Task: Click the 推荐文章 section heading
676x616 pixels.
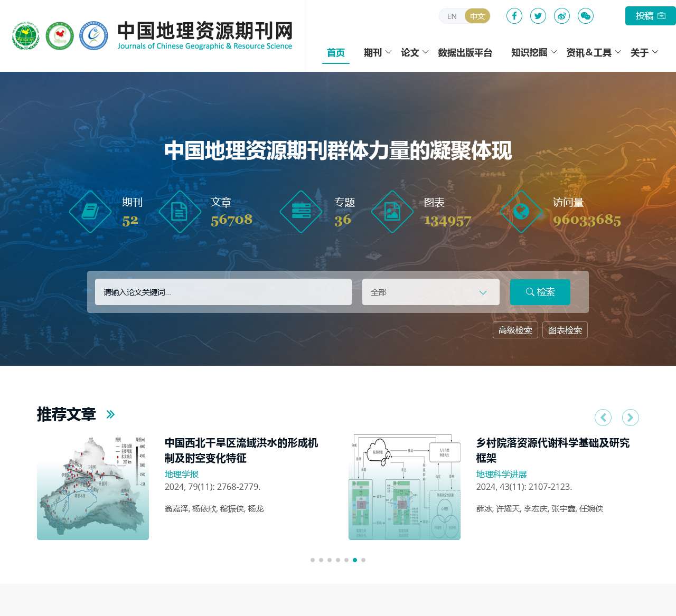Action: click(x=67, y=414)
